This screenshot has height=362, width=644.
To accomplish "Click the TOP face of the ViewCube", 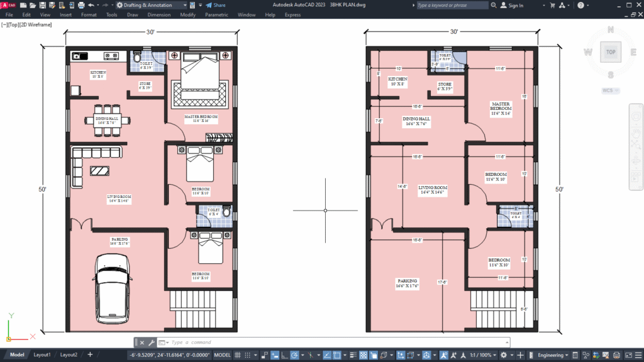I will [611, 52].
